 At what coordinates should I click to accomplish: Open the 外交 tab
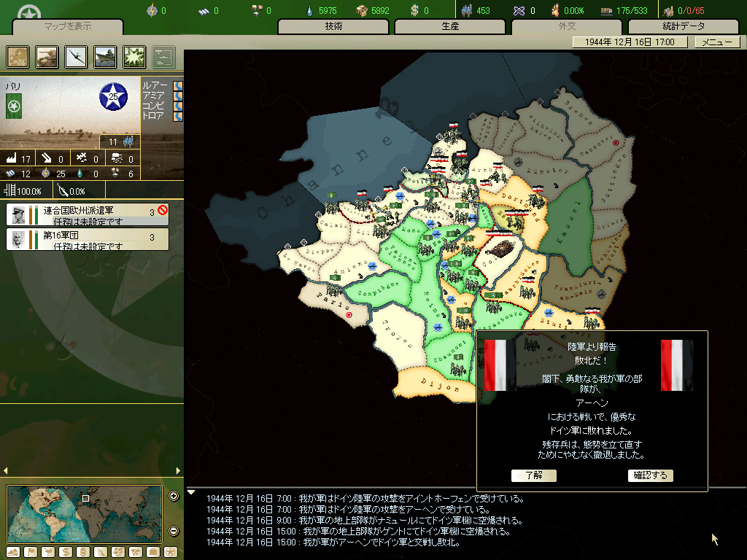coord(567,26)
